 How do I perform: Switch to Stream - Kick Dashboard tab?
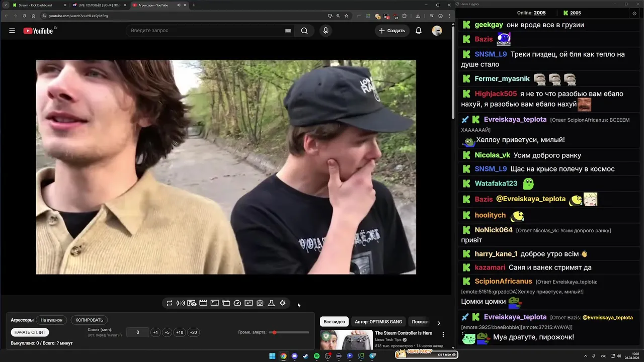39,5
